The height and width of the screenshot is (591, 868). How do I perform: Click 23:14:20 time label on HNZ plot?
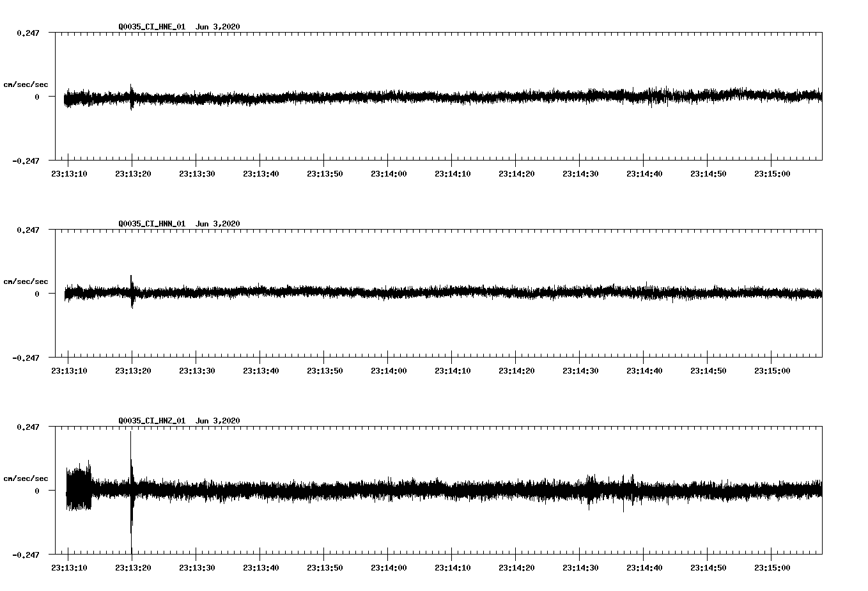[x=516, y=568]
